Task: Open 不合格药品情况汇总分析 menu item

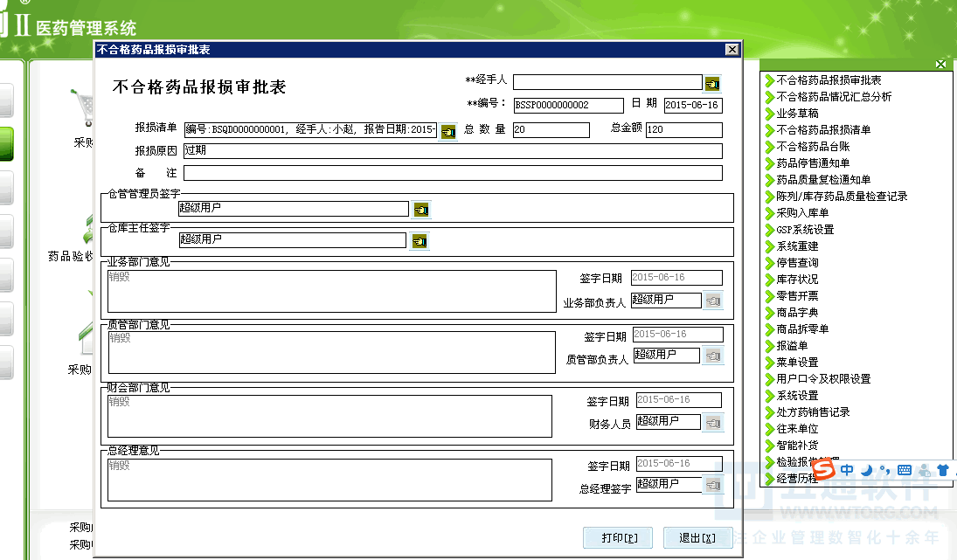Action: (x=834, y=96)
